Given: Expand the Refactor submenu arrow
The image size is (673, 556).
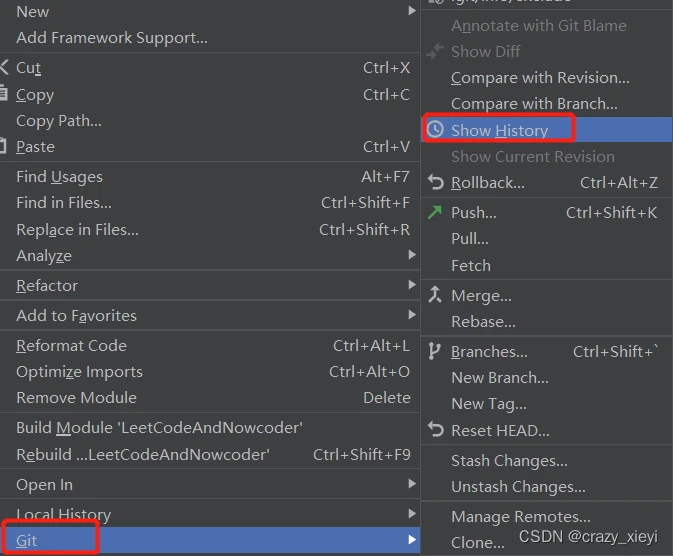Looking at the screenshot, I should (412, 285).
